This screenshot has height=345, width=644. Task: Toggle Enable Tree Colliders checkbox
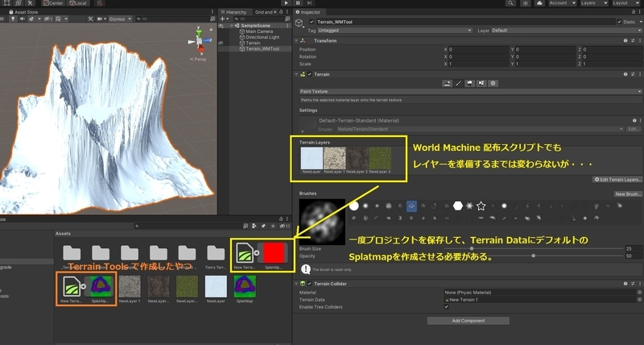[447, 307]
